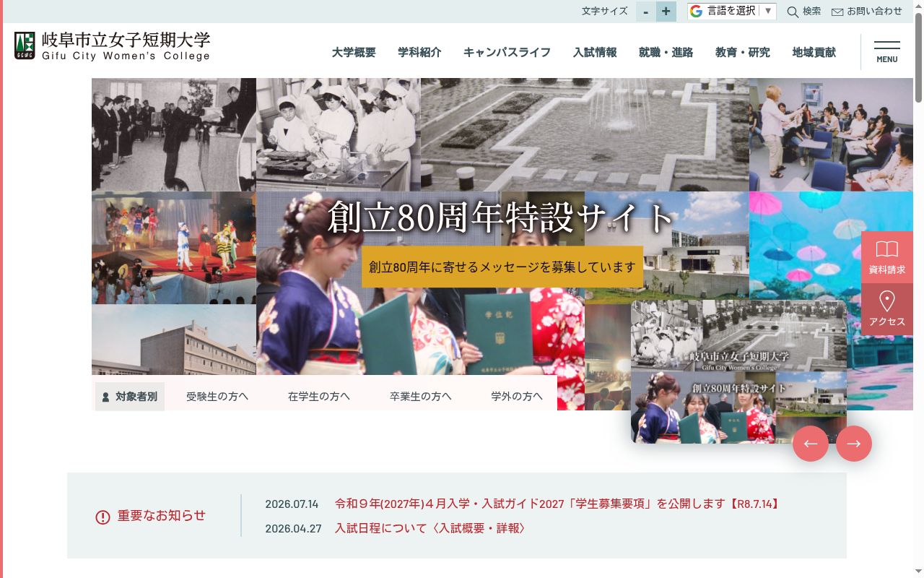
Task: Open the hamburger MENU button
Action: click(x=887, y=52)
